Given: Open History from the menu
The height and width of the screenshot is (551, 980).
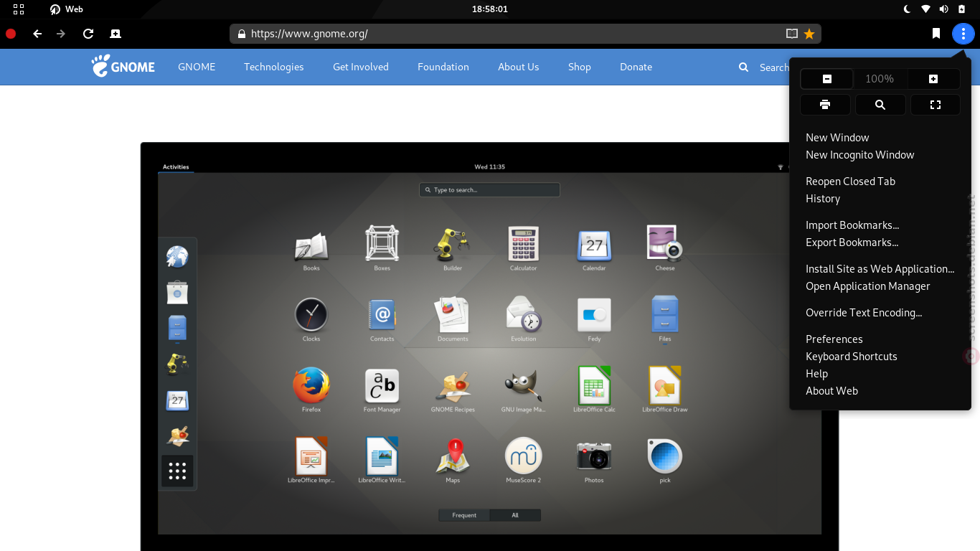Looking at the screenshot, I should [823, 199].
